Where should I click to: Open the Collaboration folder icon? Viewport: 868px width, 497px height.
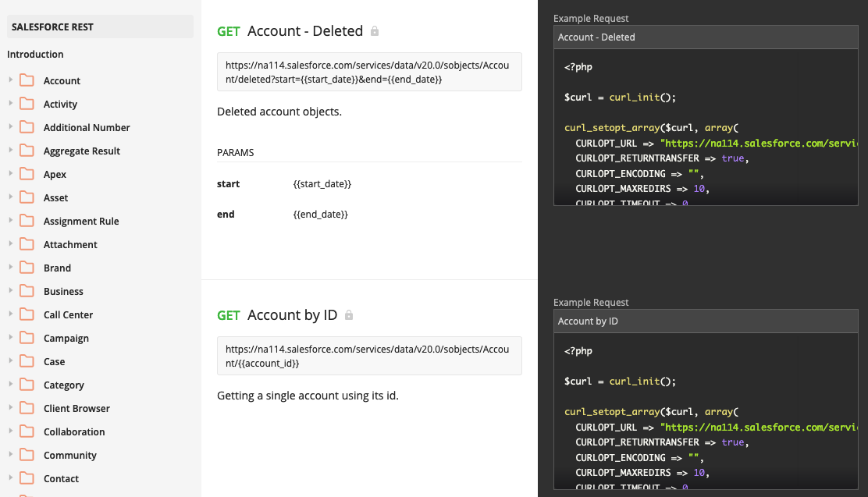pyautogui.click(x=27, y=431)
